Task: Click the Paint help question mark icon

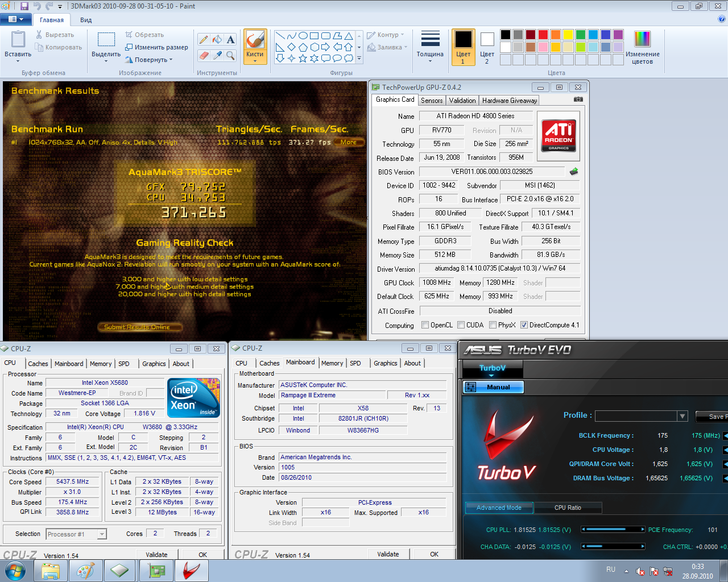Action: 722,19
